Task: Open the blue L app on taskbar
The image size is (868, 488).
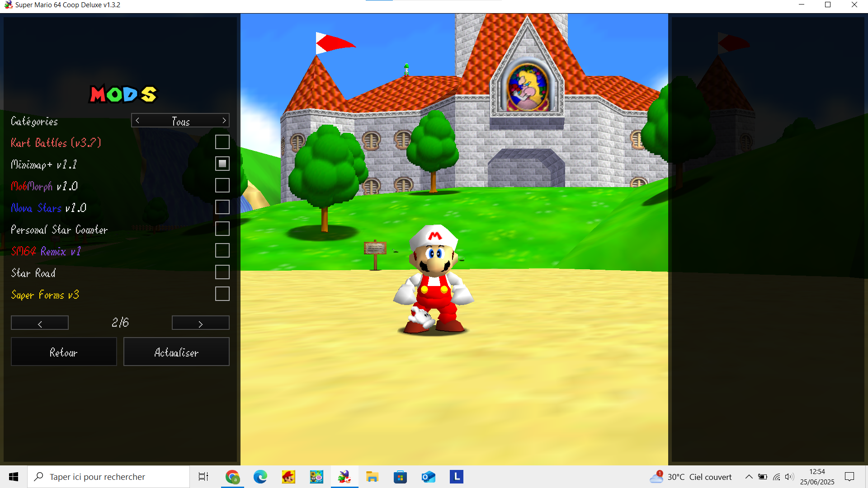Action: pos(457,477)
